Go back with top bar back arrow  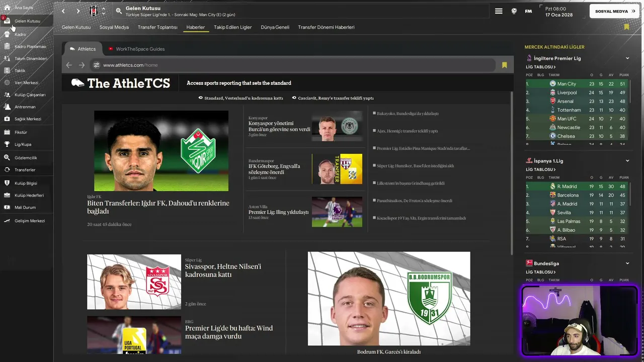point(63,11)
